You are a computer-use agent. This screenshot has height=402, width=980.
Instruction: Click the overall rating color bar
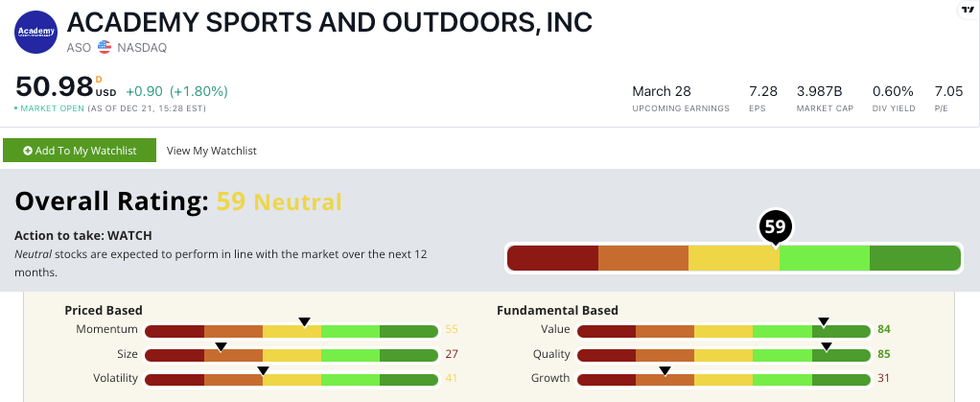(x=734, y=258)
